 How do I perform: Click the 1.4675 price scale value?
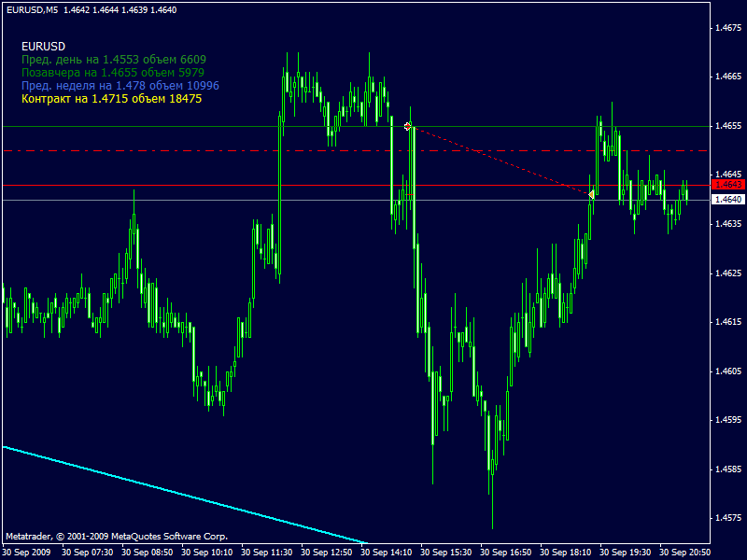[x=728, y=28]
